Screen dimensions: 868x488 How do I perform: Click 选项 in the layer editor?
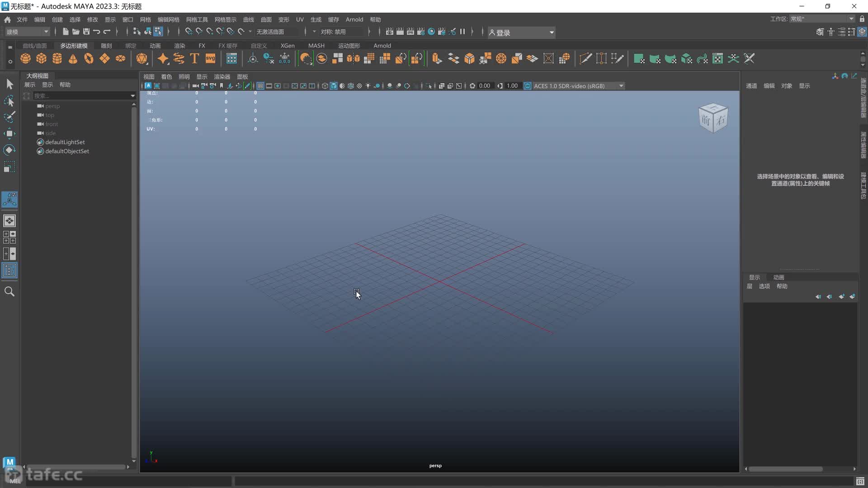coord(764,286)
